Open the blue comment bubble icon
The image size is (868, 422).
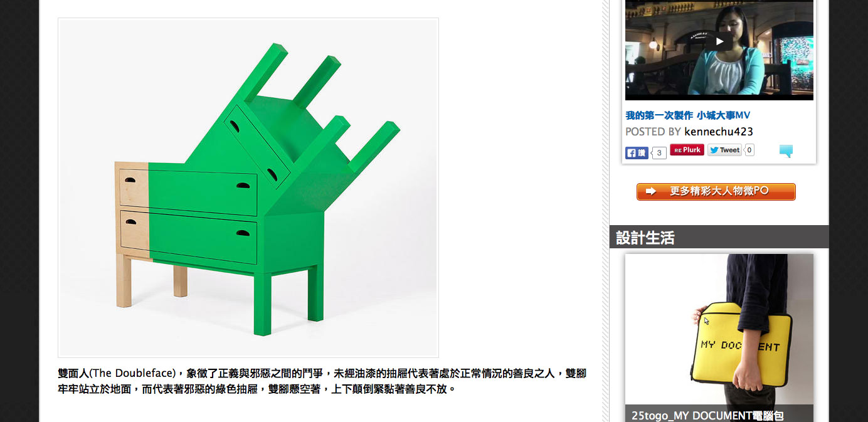[786, 151]
